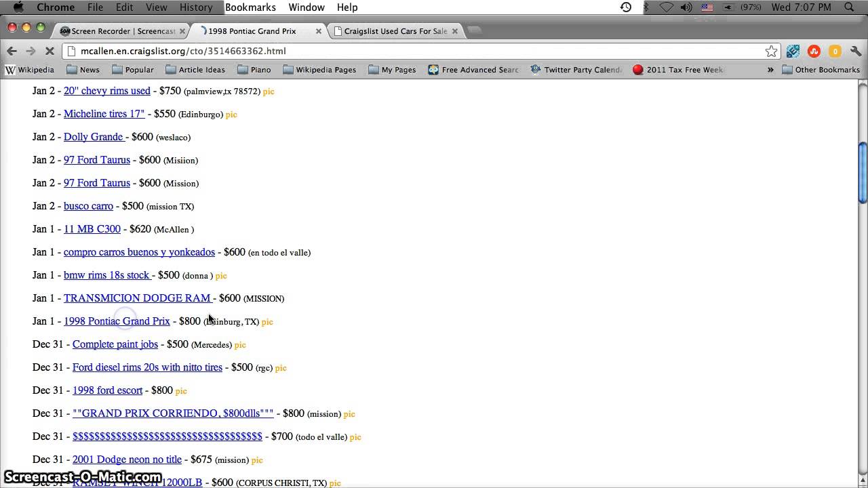868x488 pixels.
Task: Open the 1998 Pontiac Grand Prix listing
Action: point(117,321)
